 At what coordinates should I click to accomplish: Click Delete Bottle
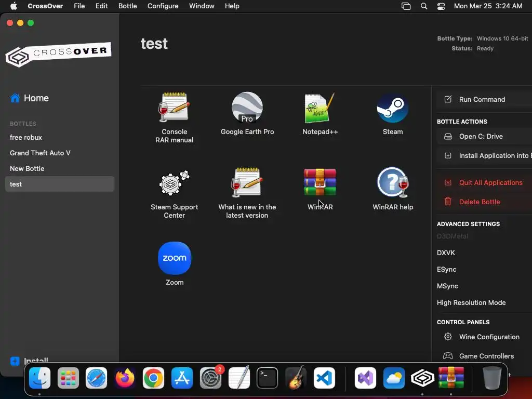coord(484,202)
